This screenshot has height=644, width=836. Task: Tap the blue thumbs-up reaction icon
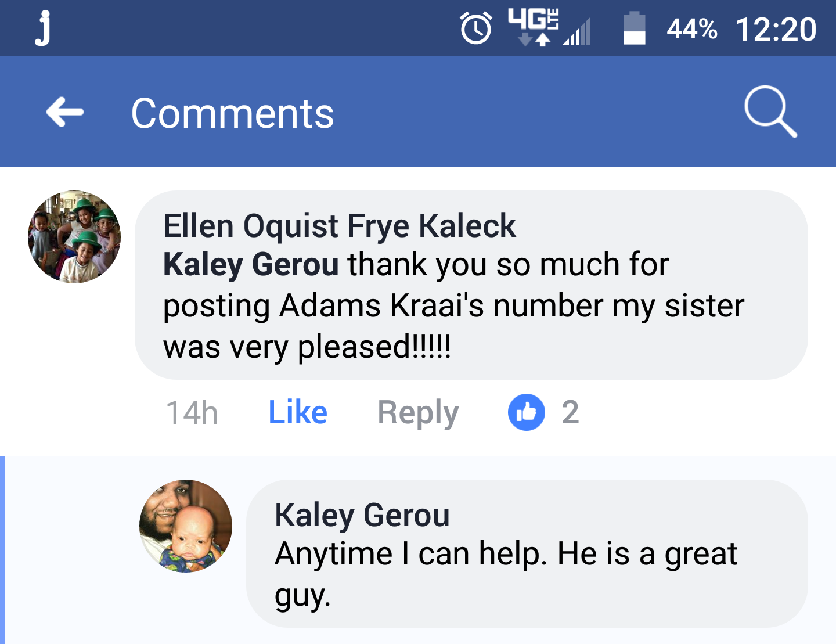(x=526, y=412)
